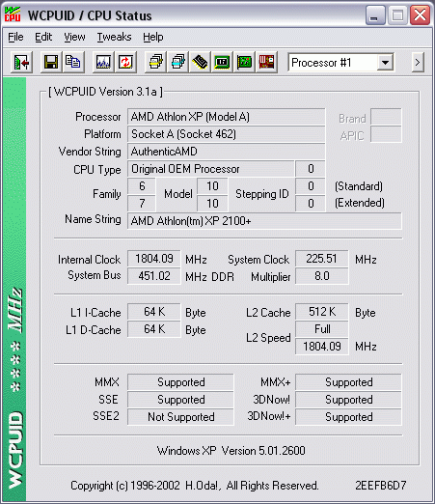Open the real-time clock graph icon
The height and width of the screenshot is (504, 435).
(103, 62)
